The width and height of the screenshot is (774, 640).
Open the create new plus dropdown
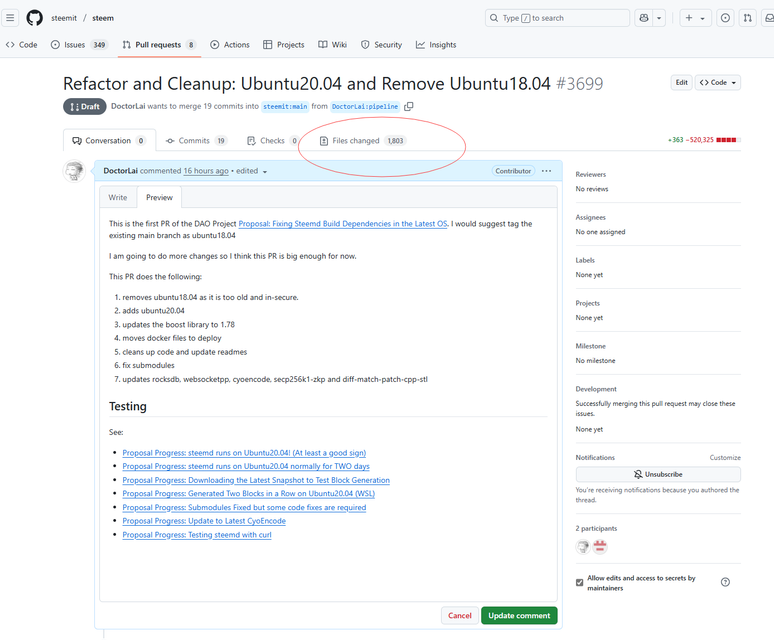tap(695, 18)
